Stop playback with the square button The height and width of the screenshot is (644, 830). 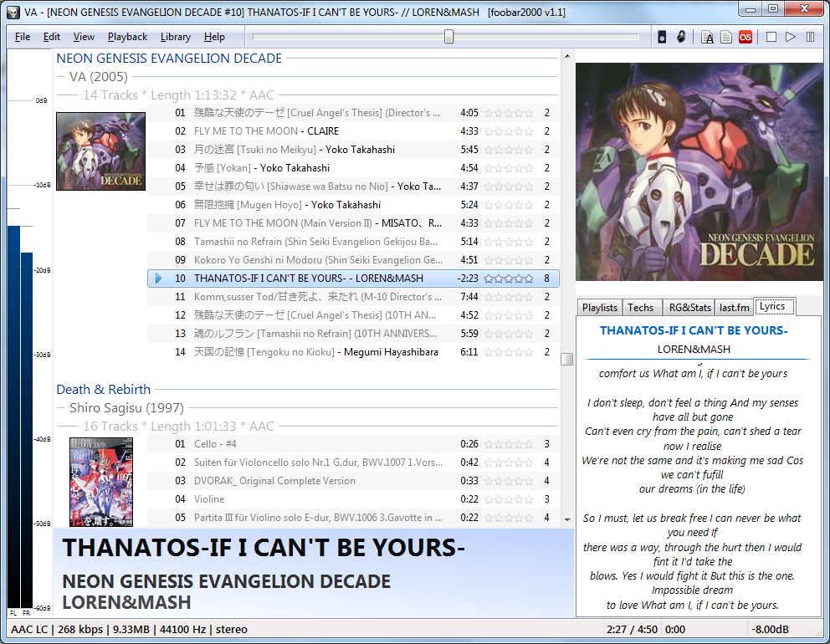[771, 37]
